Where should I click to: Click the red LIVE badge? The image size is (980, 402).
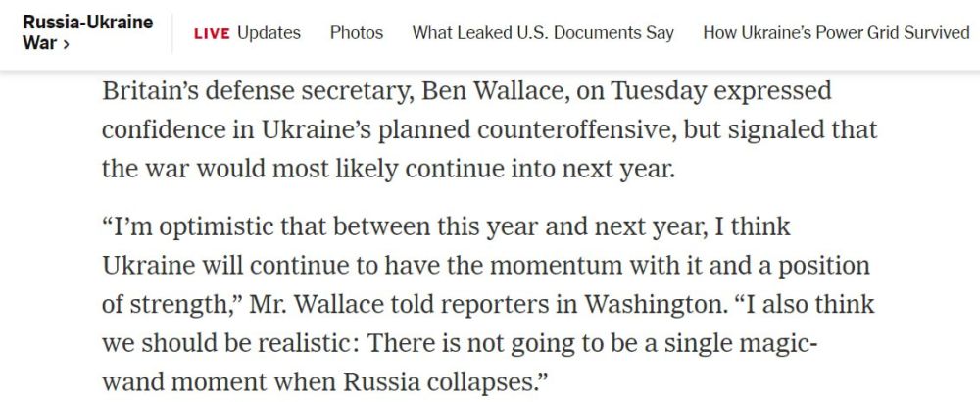[x=212, y=33]
